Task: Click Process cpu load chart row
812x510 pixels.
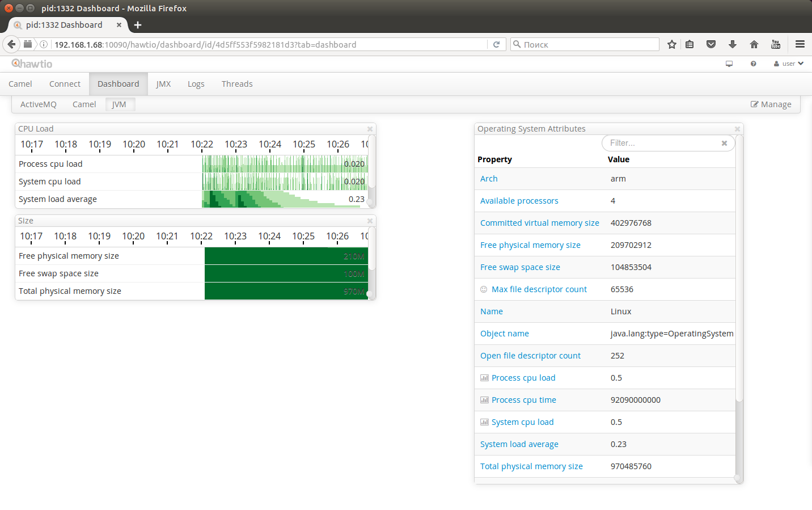Action: [x=192, y=164]
